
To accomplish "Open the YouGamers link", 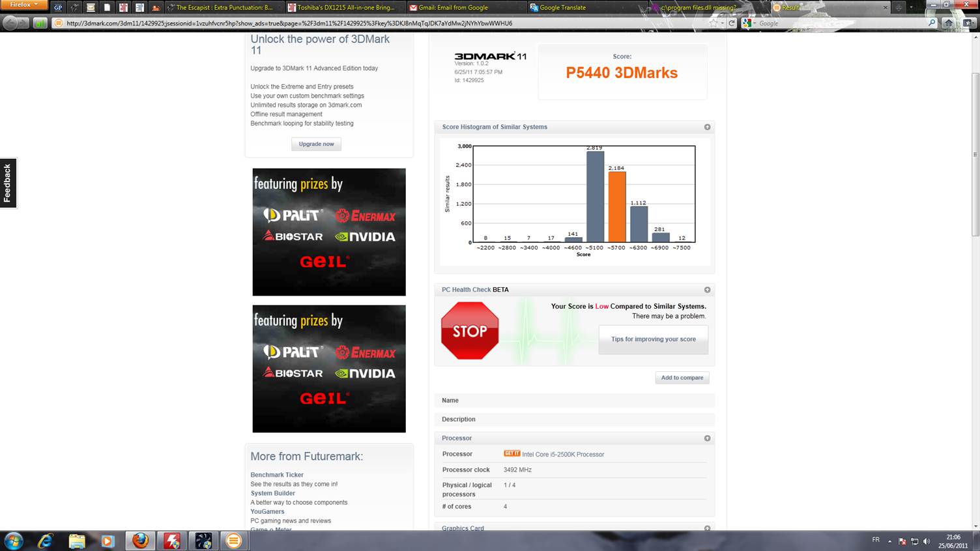I will (267, 511).
